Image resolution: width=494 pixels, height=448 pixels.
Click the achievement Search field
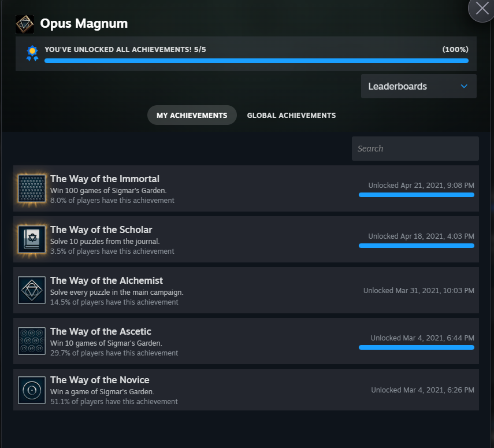(x=415, y=149)
